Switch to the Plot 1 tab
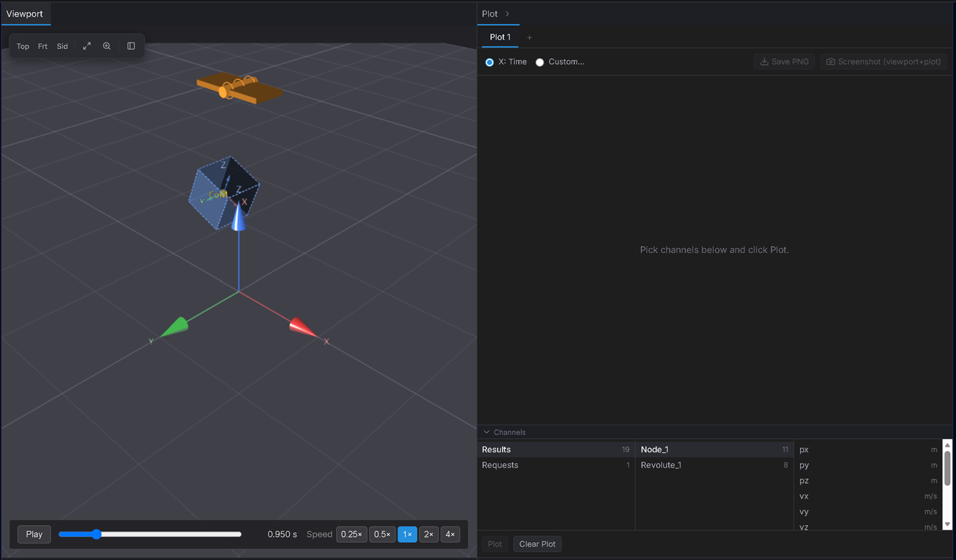 tap(500, 37)
